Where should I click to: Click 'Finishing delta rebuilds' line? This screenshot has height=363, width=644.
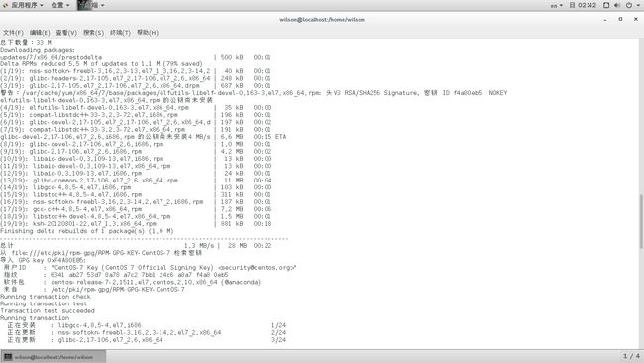click(87, 231)
